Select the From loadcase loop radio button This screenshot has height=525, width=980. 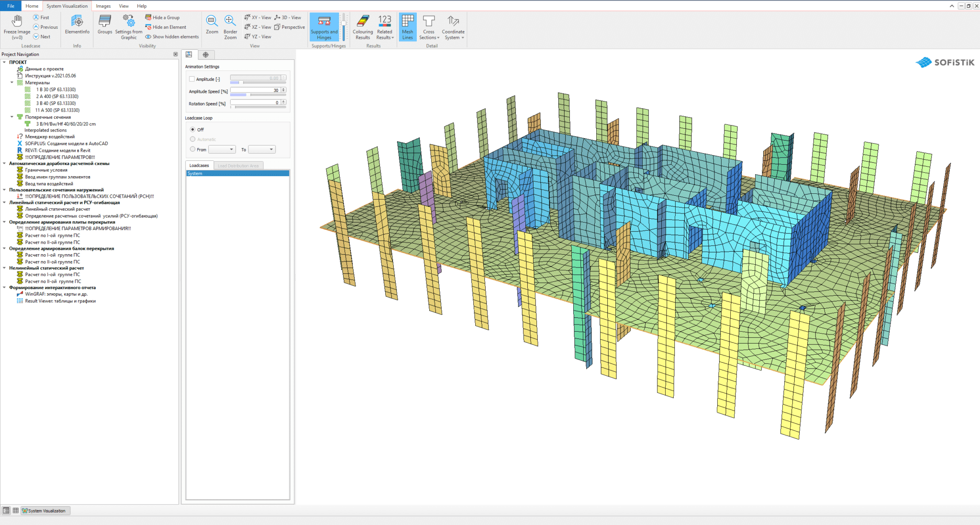193,149
